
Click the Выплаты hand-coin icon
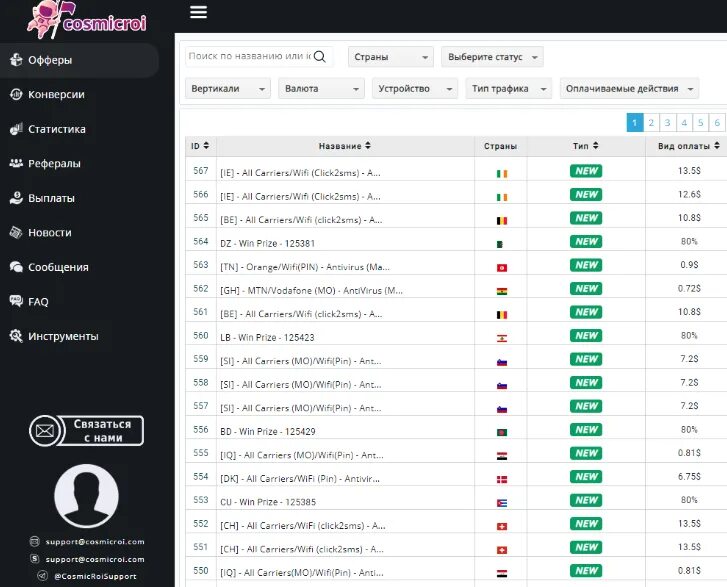pyautogui.click(x=16, y=198)
